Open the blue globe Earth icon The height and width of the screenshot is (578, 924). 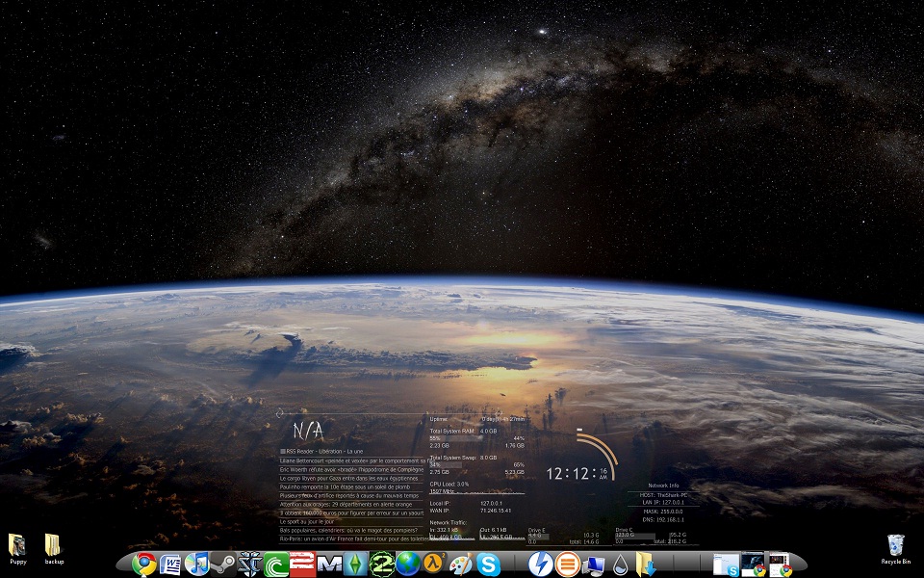coord(408,565)
